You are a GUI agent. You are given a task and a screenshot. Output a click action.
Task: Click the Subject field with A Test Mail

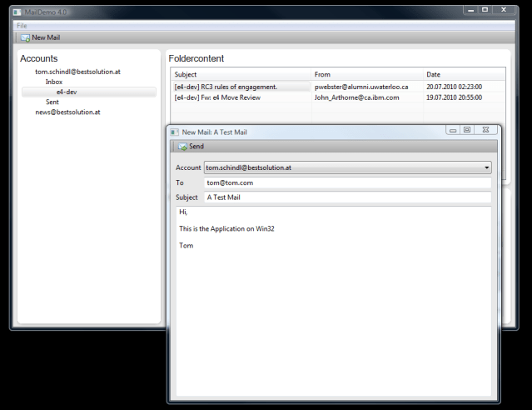[347, 197]
